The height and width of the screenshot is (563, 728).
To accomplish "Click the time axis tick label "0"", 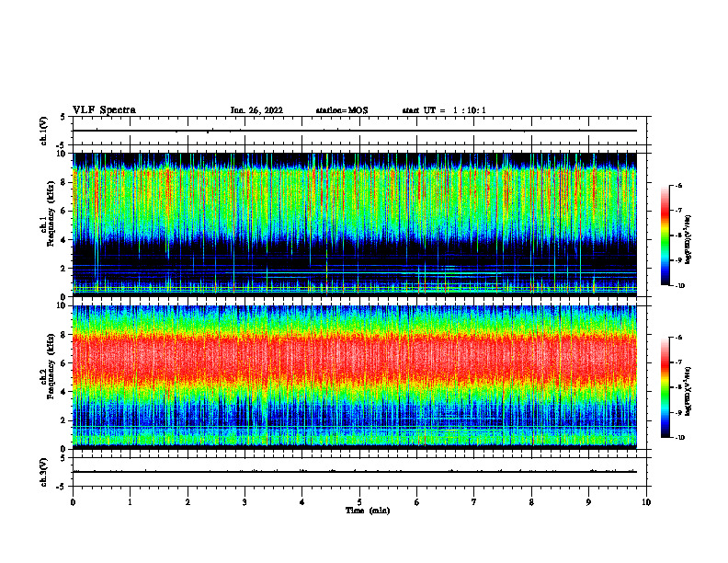I will pos(73,502).
